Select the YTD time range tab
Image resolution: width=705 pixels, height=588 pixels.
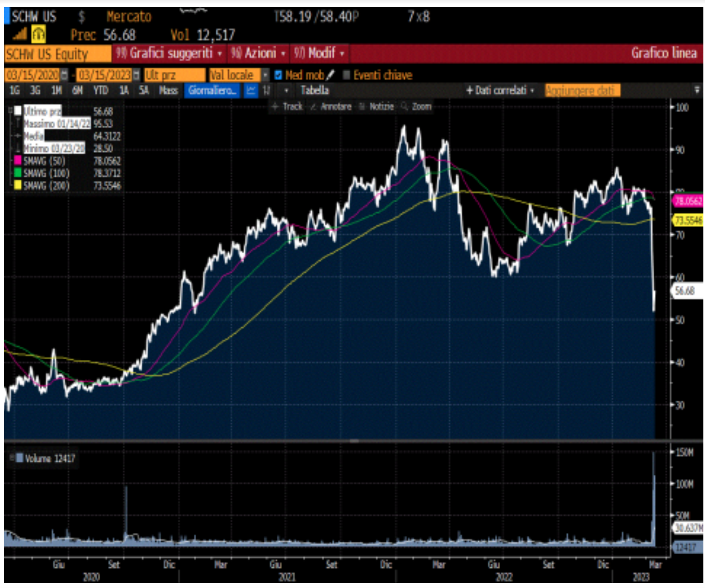(100, 90)
